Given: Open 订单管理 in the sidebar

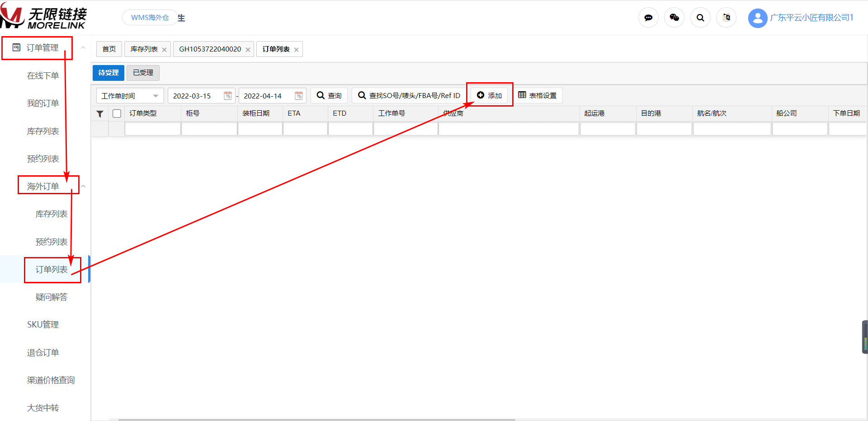Looking at the screenshot, I should click(x=42, y=47).
